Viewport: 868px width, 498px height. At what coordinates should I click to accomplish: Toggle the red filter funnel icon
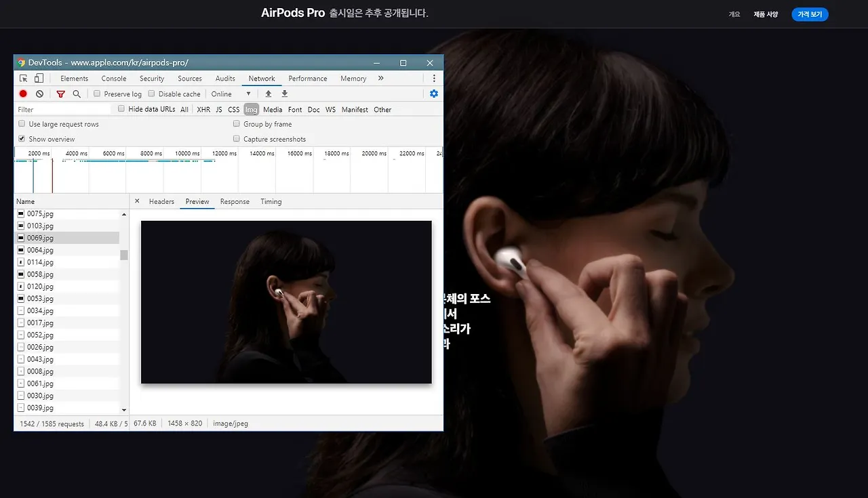coord(60,94)
